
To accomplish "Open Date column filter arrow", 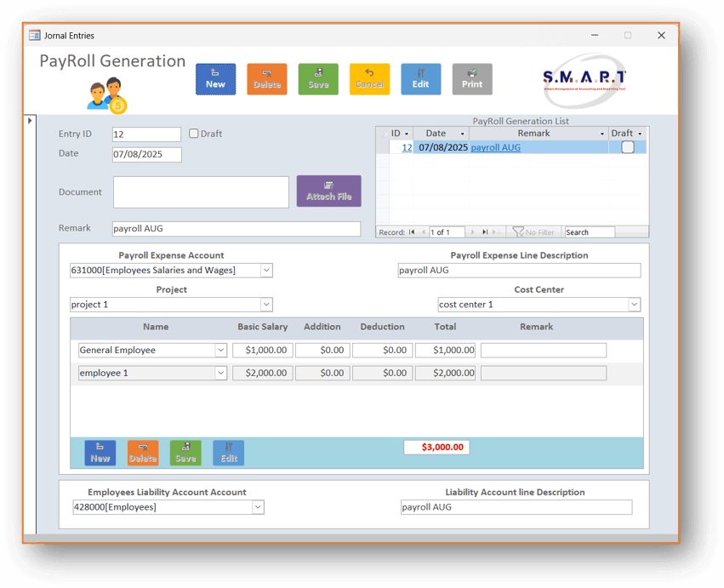I will tap(462, 134).
